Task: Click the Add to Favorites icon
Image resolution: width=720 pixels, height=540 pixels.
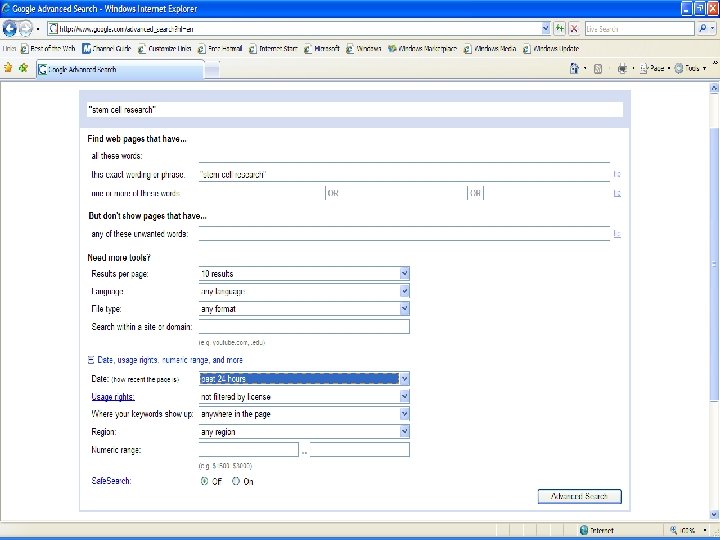Action: tap(23, 68)
